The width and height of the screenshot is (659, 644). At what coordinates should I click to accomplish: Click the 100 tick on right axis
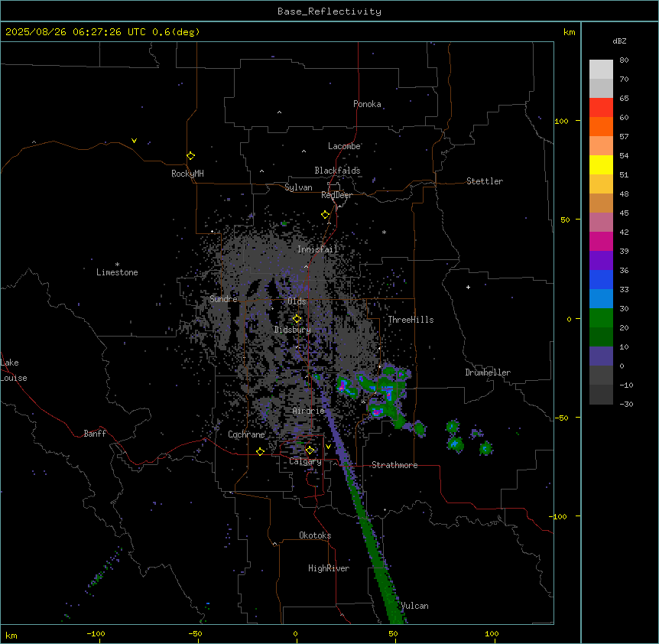pyautogui.click(x=561, y=121)
